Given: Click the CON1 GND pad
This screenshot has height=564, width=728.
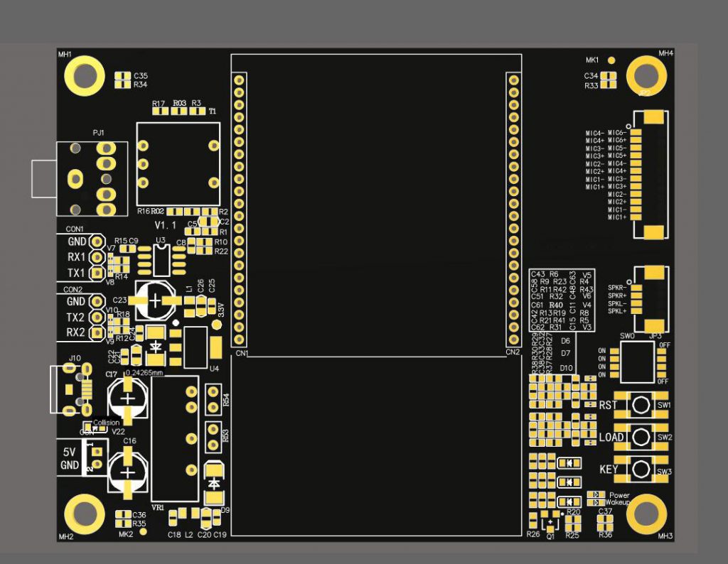Looking at the screenshot, I should pos(97,242).
